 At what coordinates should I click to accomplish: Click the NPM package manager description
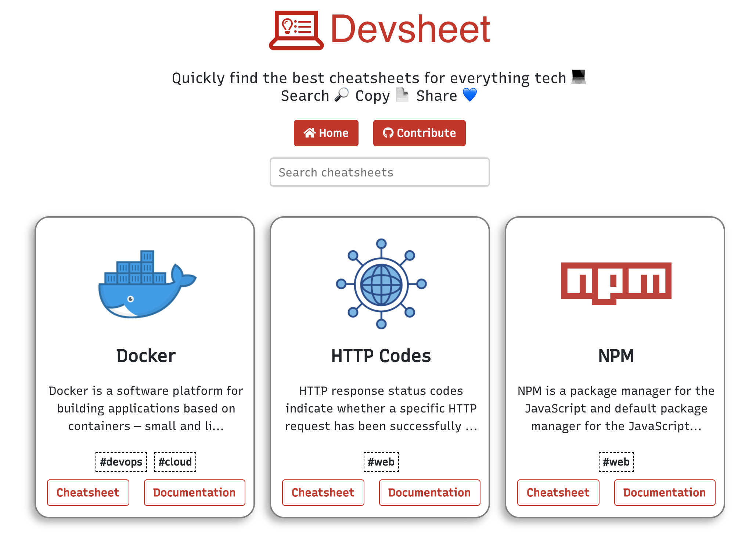pos(616,408)
